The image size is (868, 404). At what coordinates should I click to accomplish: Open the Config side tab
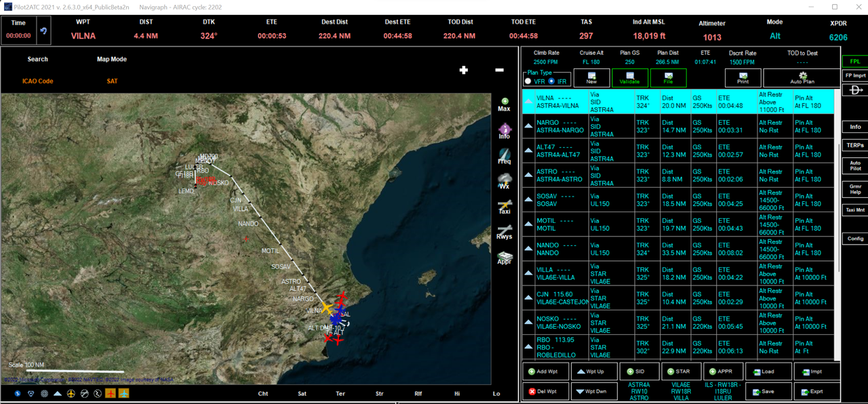click(855, 239)
